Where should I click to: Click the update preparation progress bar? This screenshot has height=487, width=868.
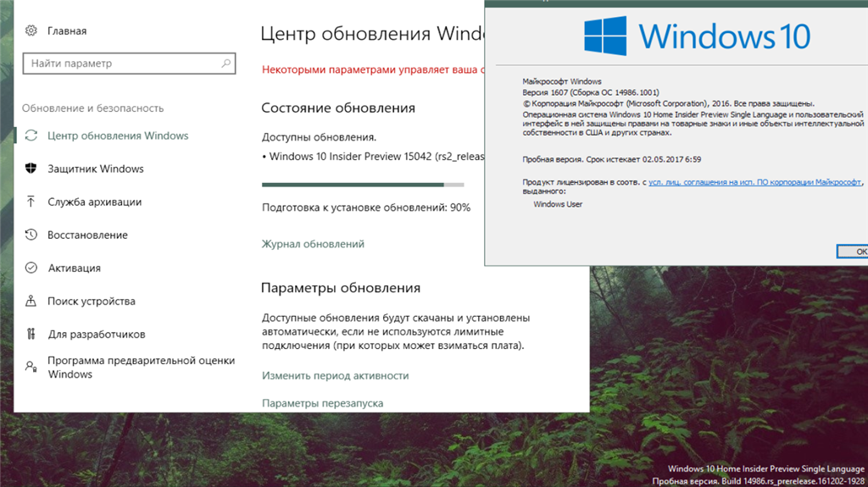pyautogui.click(x=363, y=185)
